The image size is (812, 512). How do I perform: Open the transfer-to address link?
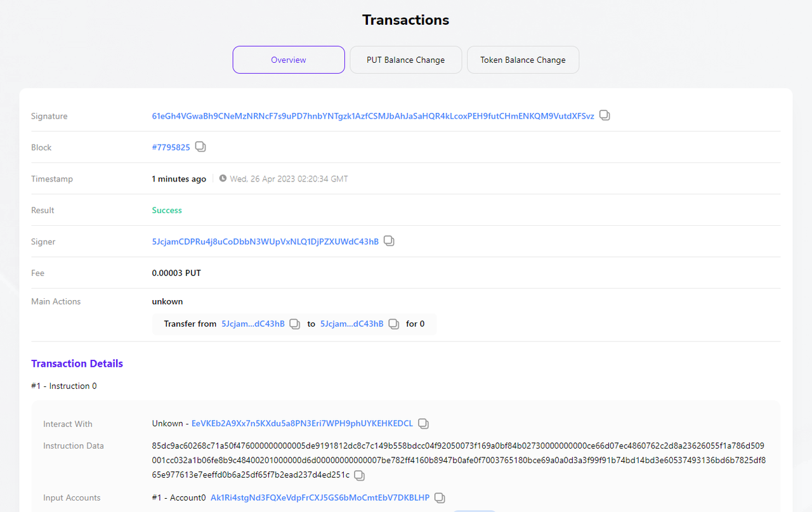[351, 324]
